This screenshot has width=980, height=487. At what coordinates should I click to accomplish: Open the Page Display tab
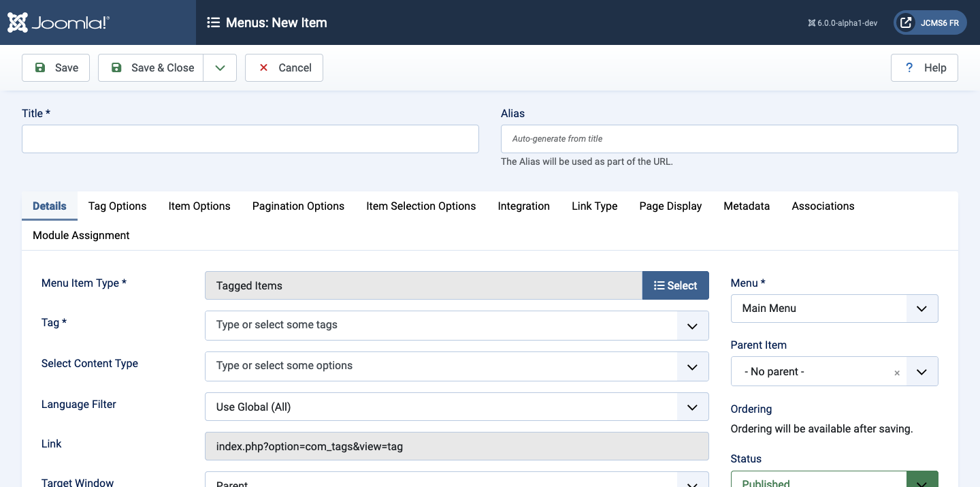[x=670, y=206]
